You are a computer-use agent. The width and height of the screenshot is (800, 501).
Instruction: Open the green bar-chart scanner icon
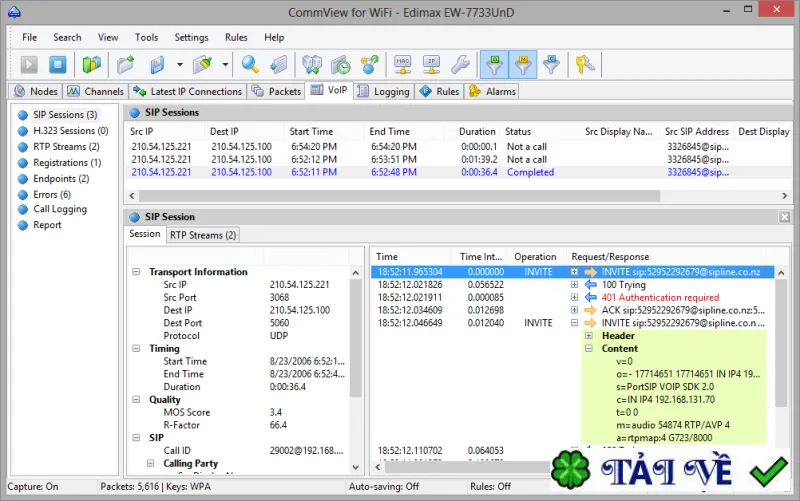coord(92,65)
